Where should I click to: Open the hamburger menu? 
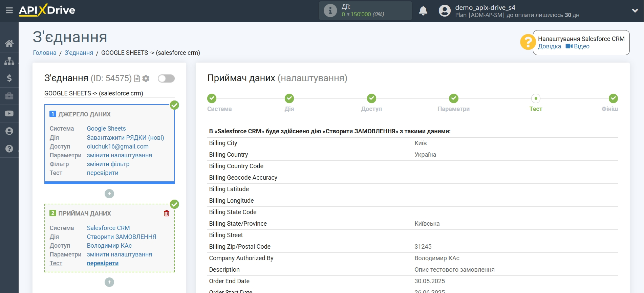9,10
